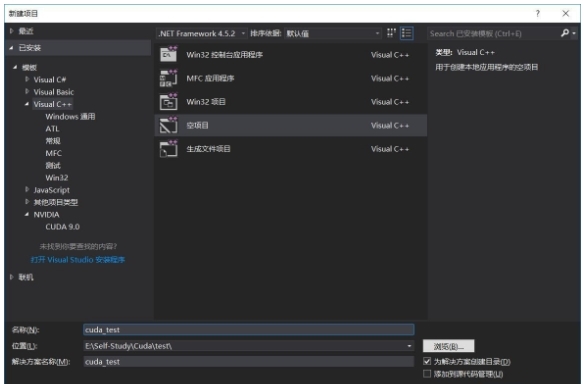
Task: Toggle 为解决方案创建目录 checkbox
Action: coord(427,361)
